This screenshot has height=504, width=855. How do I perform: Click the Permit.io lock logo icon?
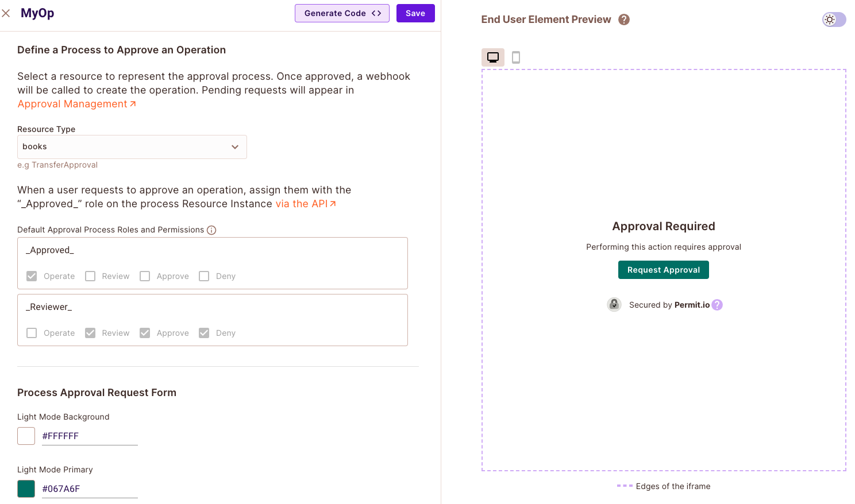click(x=614, y=305)
